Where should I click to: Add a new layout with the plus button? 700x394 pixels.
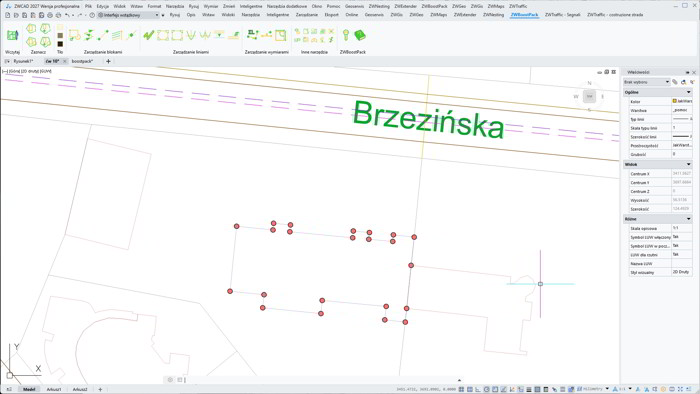[100, 390]
